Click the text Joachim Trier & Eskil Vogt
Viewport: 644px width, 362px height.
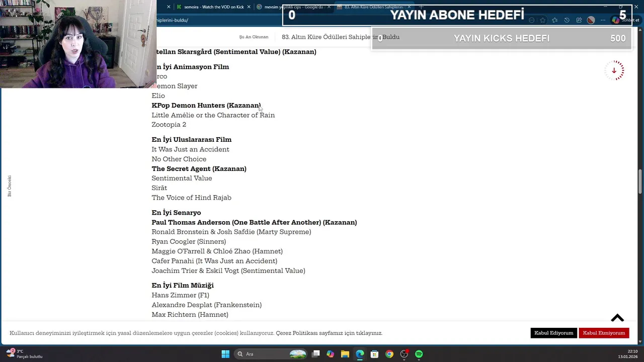pyautogui.click(x=195, y=270)
